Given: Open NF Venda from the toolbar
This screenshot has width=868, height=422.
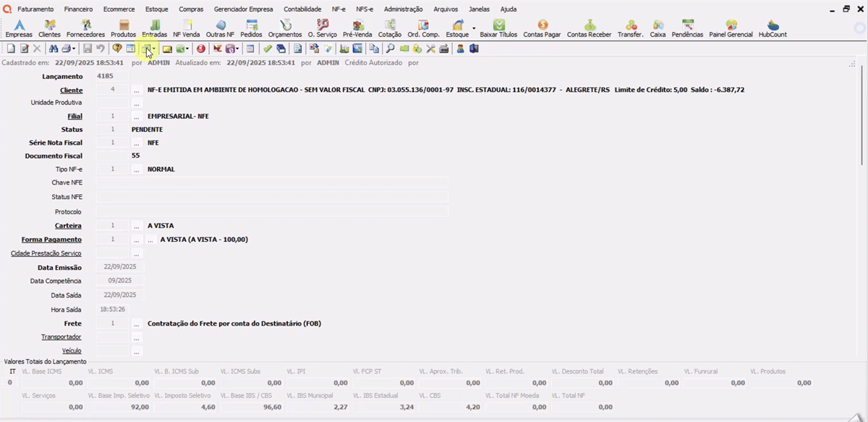Looking at the screenshot, I should (x=186, y=29).
